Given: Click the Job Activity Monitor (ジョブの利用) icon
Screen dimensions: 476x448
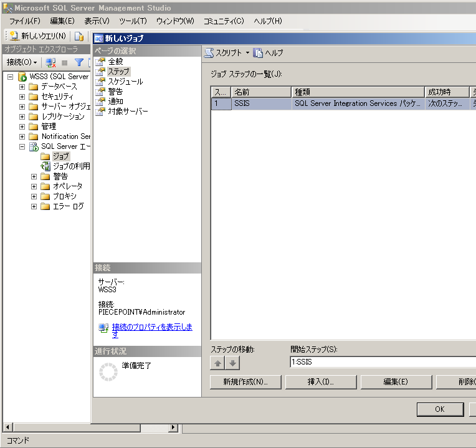Looking at the screenshot, I should coord(45,166).
